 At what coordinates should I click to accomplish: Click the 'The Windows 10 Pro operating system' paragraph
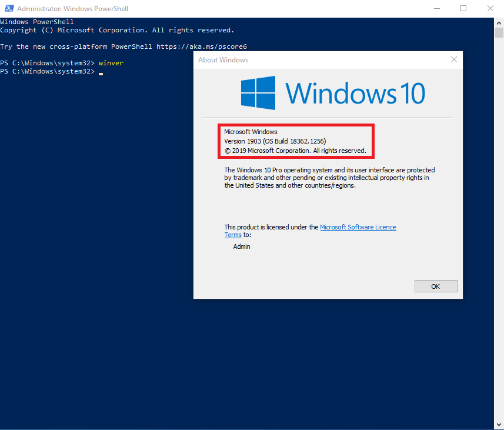click(x=329, y=178)
